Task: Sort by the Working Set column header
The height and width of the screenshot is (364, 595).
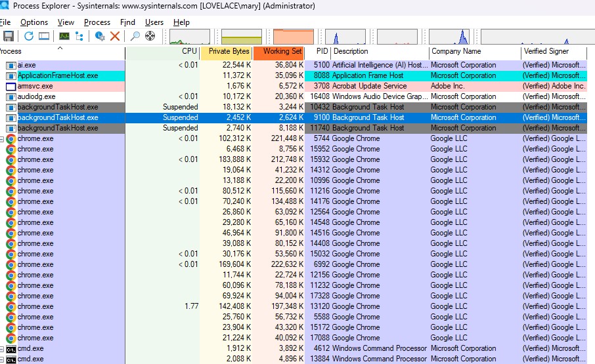Action: coord(278,52)
